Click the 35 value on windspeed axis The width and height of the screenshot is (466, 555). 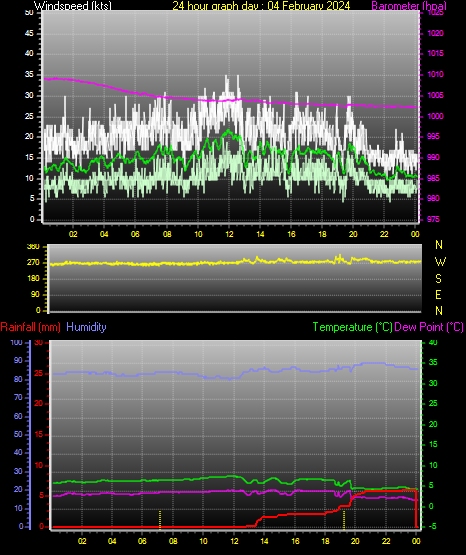point(29,74)
